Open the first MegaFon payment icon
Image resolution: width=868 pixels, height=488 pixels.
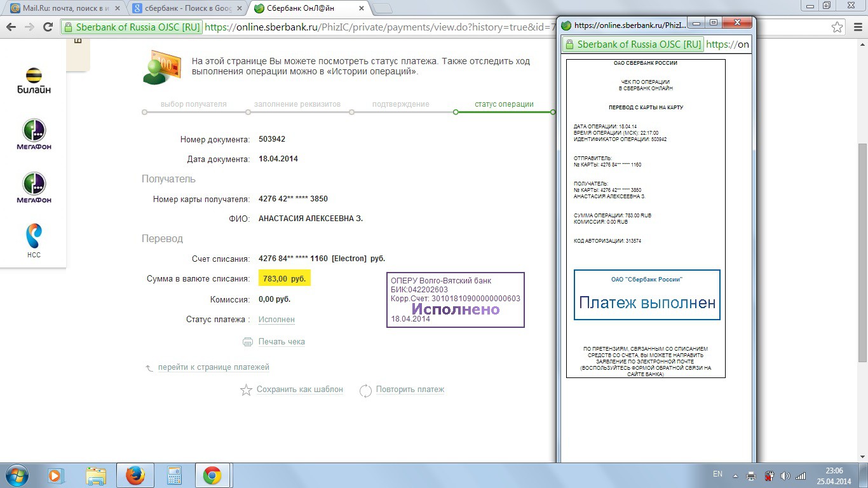[34, 134]
